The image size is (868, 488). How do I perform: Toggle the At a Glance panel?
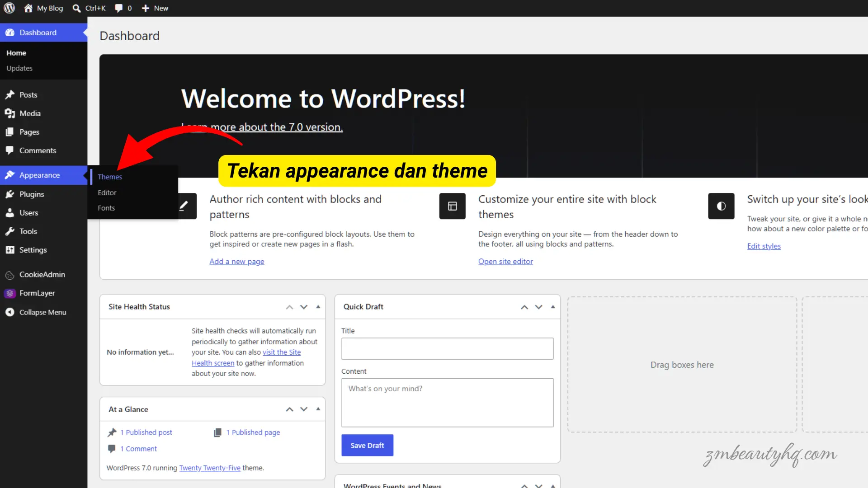318,409
